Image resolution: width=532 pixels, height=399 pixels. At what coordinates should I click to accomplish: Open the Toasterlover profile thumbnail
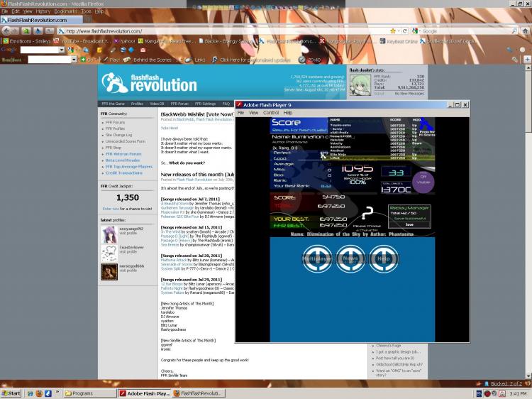[109, 253]
